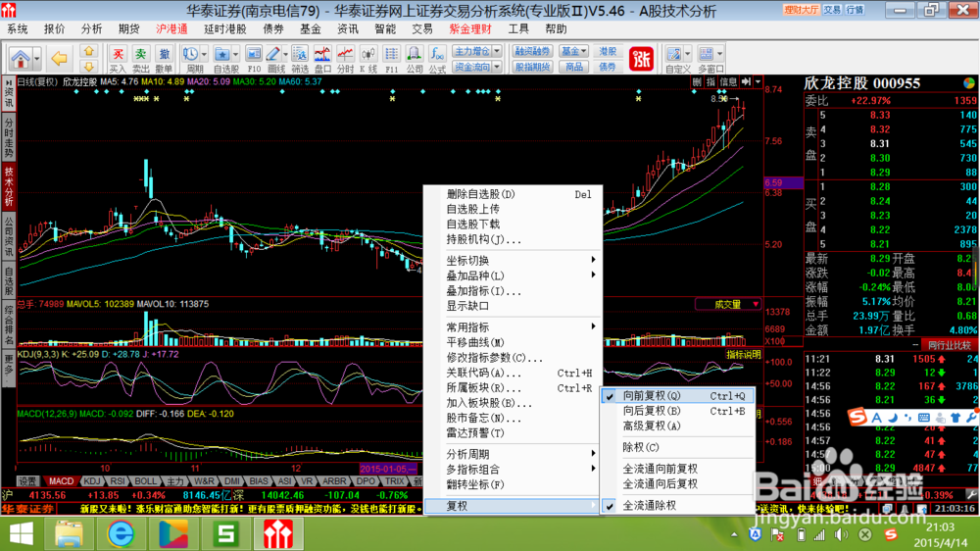Open 沪港通 menu
Screen dimensions: 980x551
point(171,29)
